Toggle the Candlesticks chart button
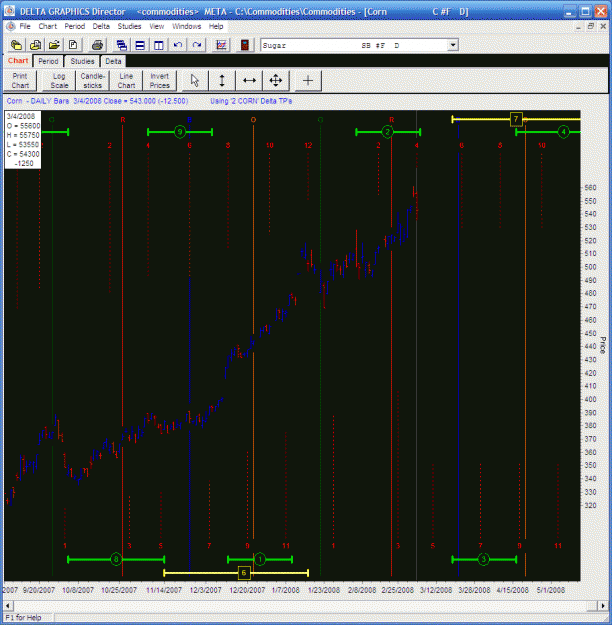This screenshot has width=612, height=625. [x=92, y=81]
